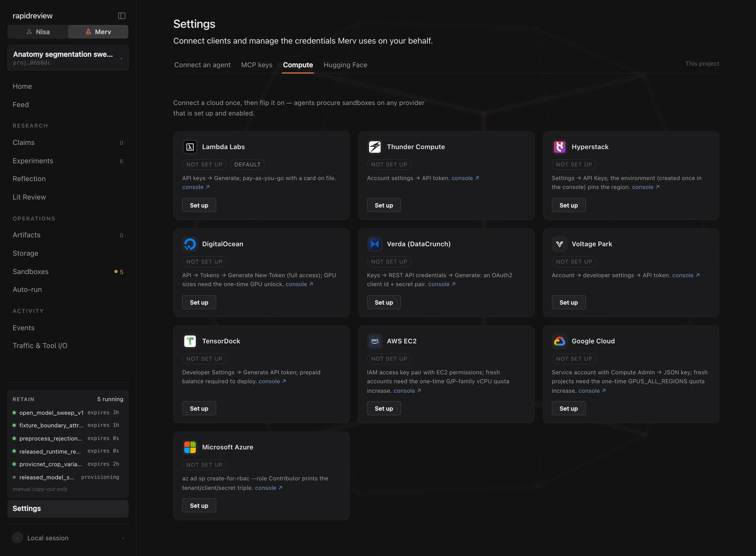Viewport: 756px width, 556px height.
Task: Select provicnet_crop_varia sandbox row
Action: [x=68, y=464]
